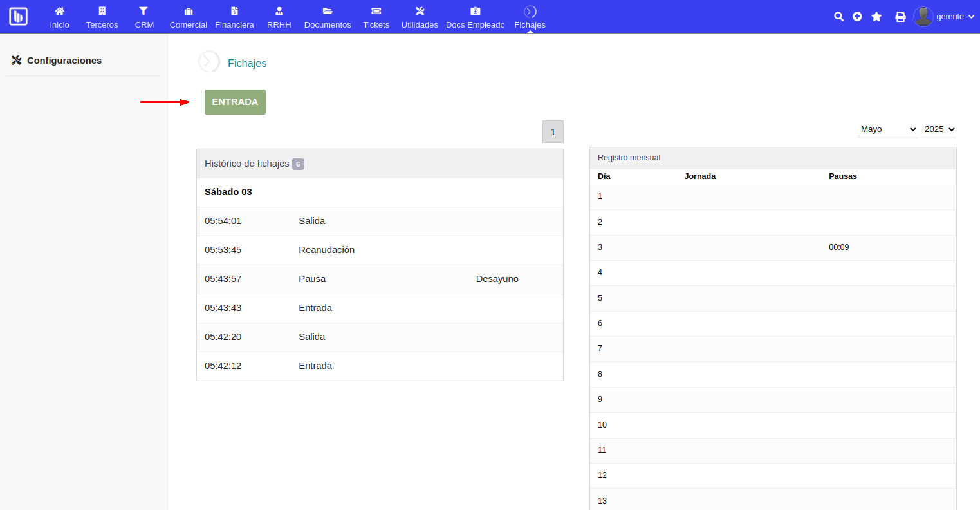Image resolution: width=980 pixels, height=510 pixels.
Task: Open the Tickets menu
Action: (x=376, y=17)
